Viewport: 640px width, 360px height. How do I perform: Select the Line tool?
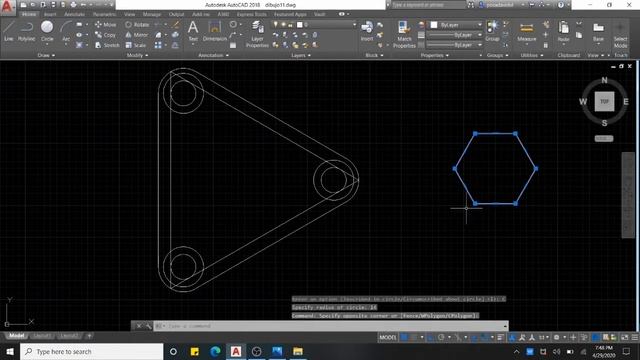(9, 31)
